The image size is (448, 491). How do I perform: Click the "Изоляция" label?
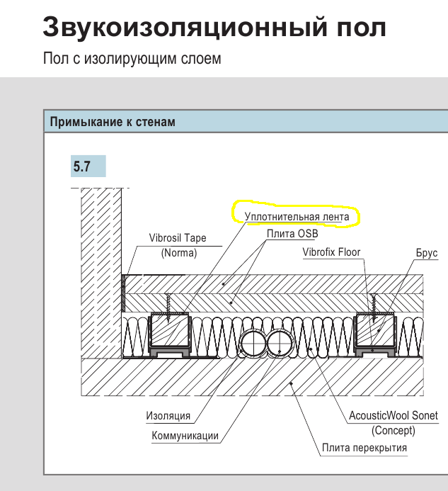(x=169, y=417)
